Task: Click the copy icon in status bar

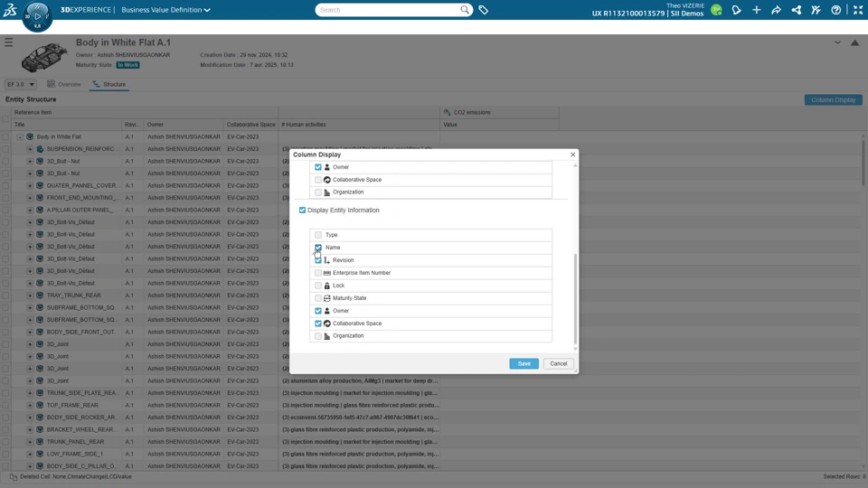Action: pyautogui.click(x=14, y=476)
